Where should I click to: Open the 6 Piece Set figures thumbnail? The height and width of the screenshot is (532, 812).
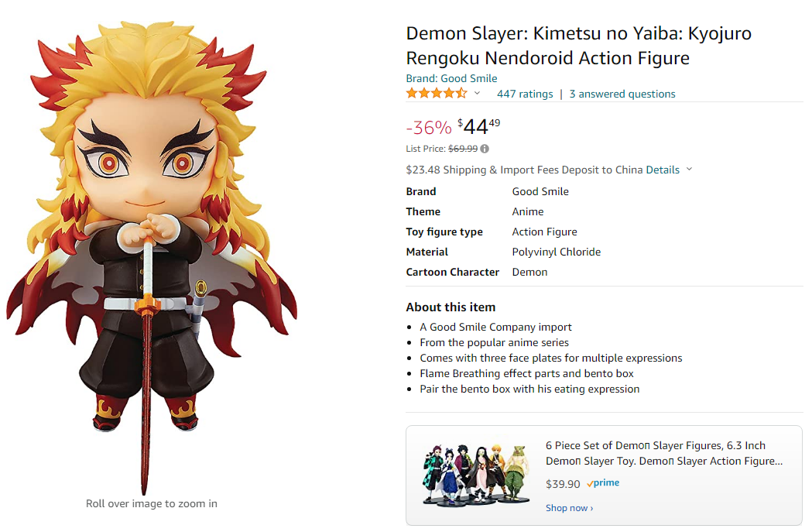click(x=476, y=475)
